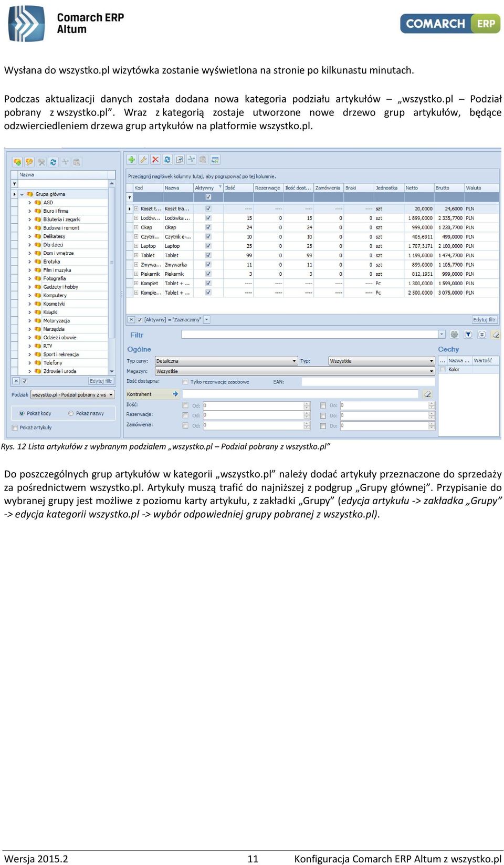504x865 pixels.
Task: Click the paste clipboard icon in article toolbar
Action: coord(203,159)
